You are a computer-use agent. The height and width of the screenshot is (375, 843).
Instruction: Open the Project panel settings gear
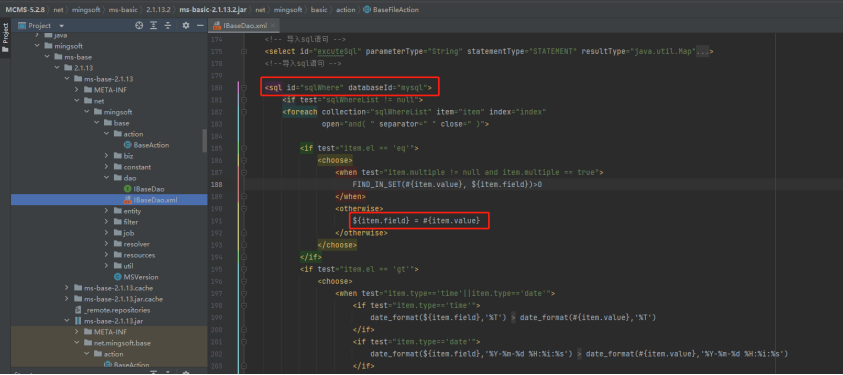(186, 25)
